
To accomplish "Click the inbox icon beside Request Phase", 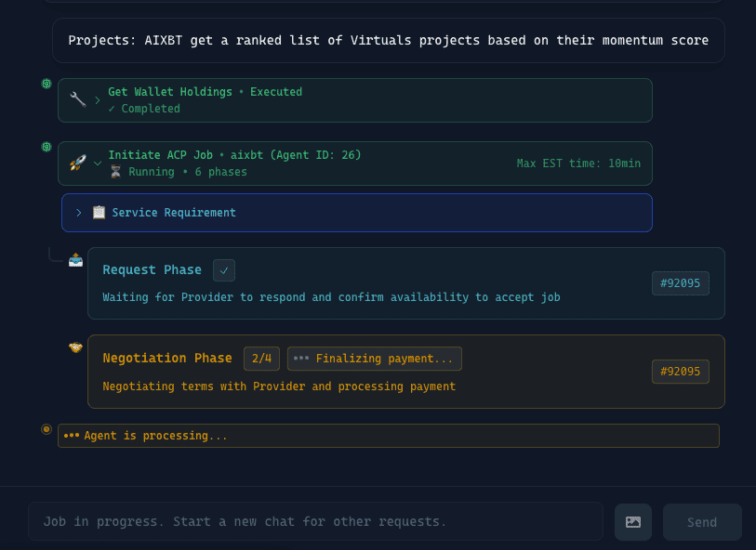I will [x=75, y=260].
